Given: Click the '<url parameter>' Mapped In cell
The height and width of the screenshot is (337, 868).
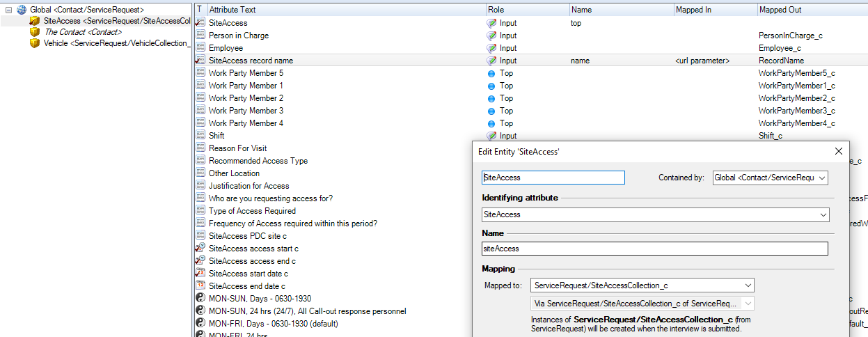Looking at the screenshot, I should tap(702, 61).
